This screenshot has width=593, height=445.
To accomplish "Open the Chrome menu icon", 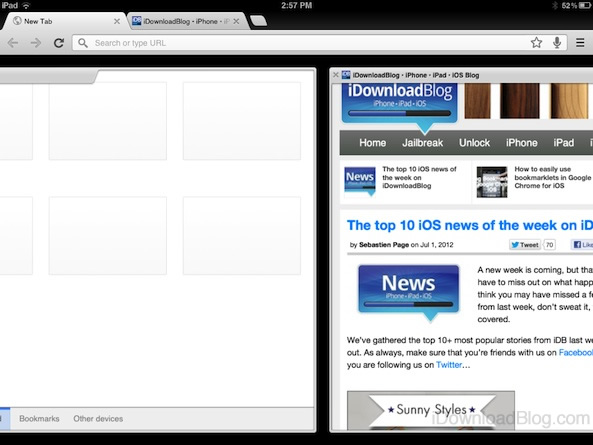I will point(580,43).
